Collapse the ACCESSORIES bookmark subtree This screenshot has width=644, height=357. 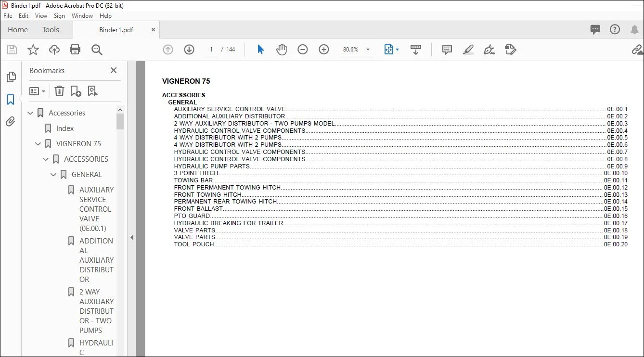click(46, 159)
